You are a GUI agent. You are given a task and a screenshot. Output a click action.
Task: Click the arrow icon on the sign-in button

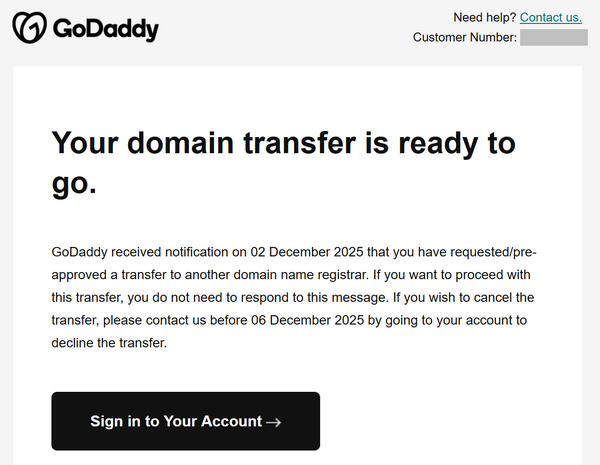point(274,422)
